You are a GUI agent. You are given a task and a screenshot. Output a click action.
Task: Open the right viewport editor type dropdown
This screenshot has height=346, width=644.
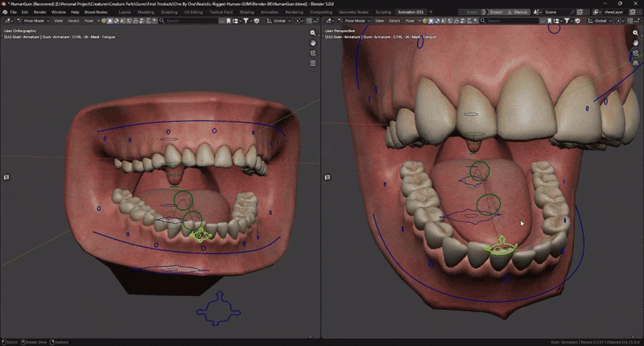[330, 21]
